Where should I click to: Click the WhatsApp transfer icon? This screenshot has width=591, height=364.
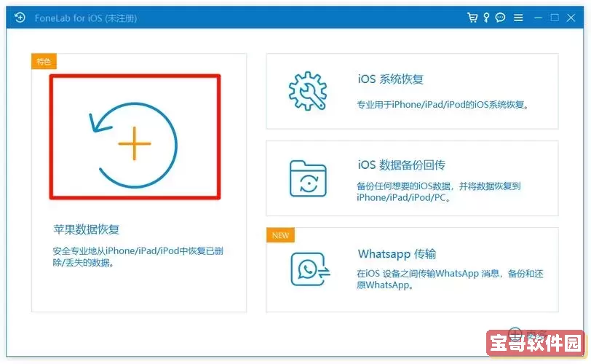(310, 269)
